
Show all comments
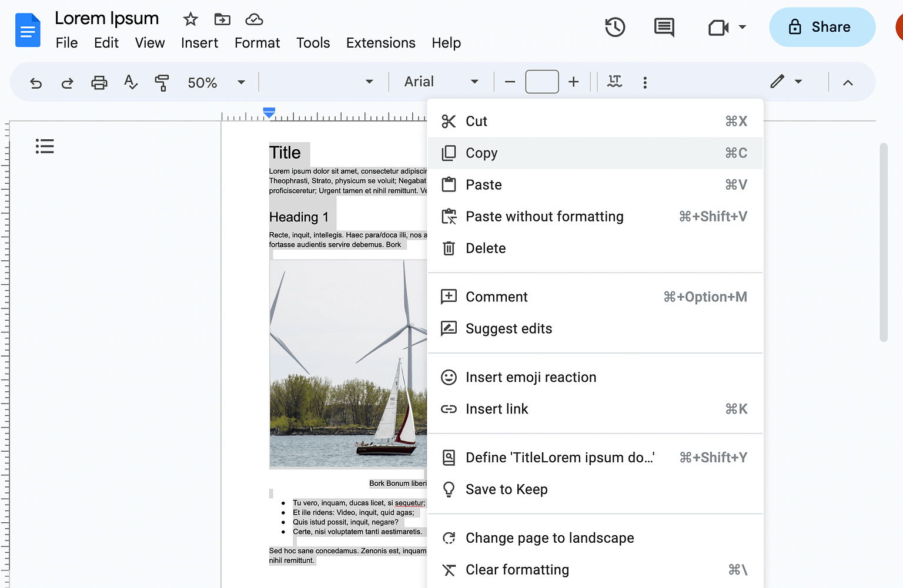664,27
